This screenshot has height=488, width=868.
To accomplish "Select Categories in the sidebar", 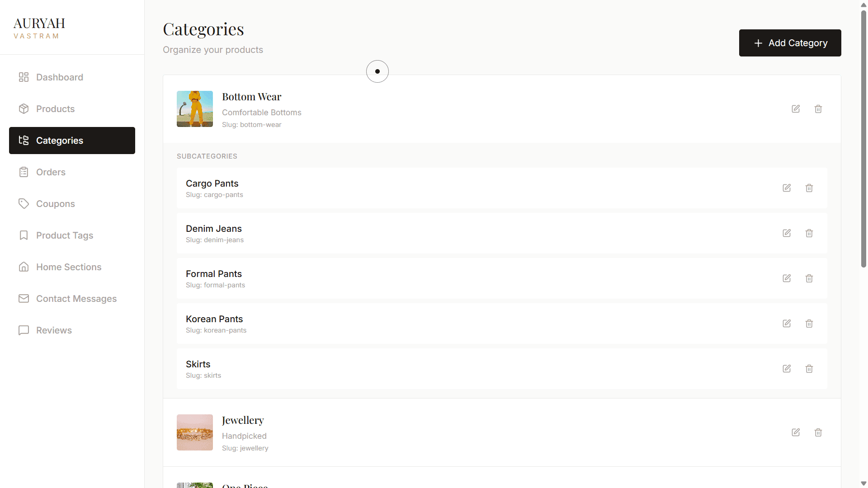I will click(72, 141).
